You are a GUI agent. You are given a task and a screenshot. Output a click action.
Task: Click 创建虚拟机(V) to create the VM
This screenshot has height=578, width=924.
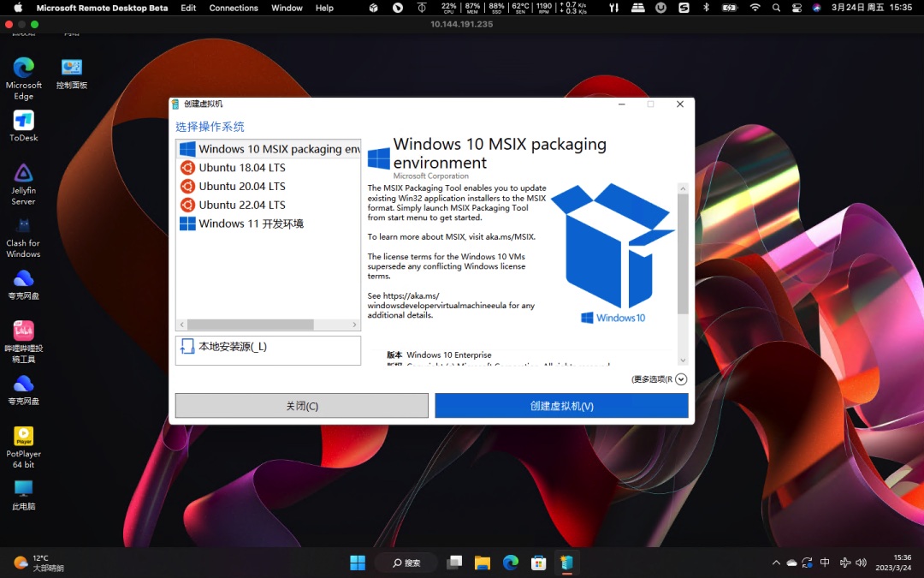point(561,406)
